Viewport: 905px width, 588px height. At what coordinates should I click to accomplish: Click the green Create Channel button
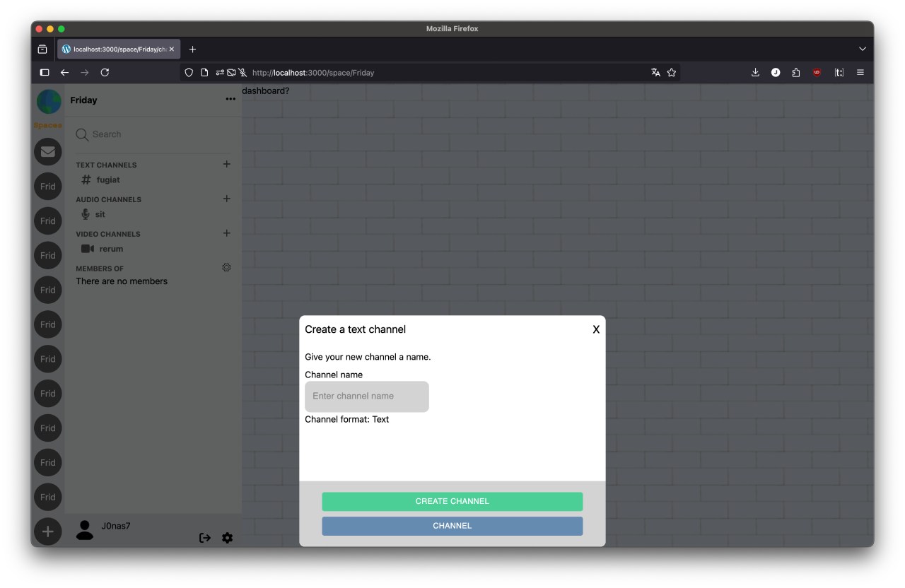pyautogui.click(x=452, y=501)
